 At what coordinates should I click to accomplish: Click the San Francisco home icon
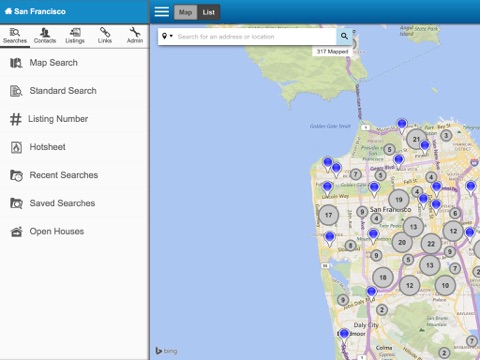8,11
